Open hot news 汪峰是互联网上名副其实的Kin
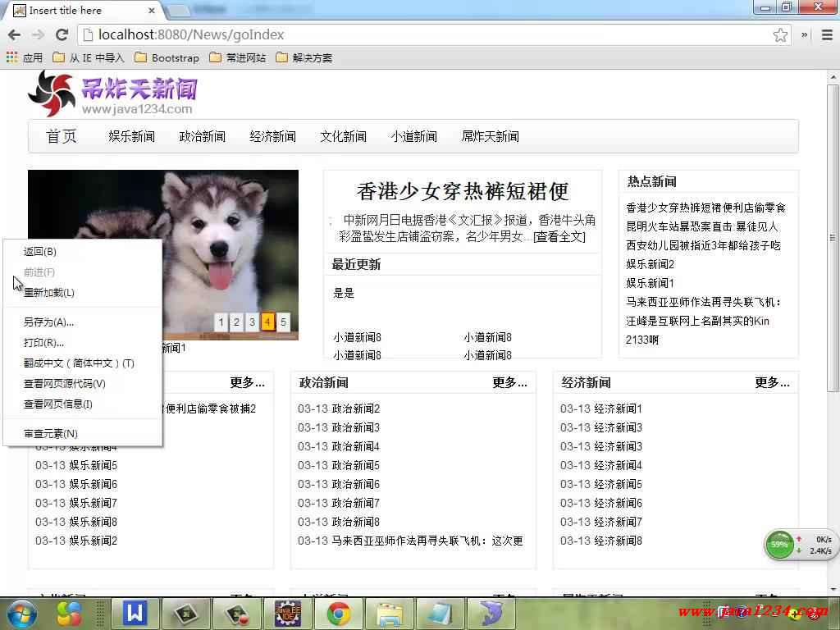 [x=697, y=321]
